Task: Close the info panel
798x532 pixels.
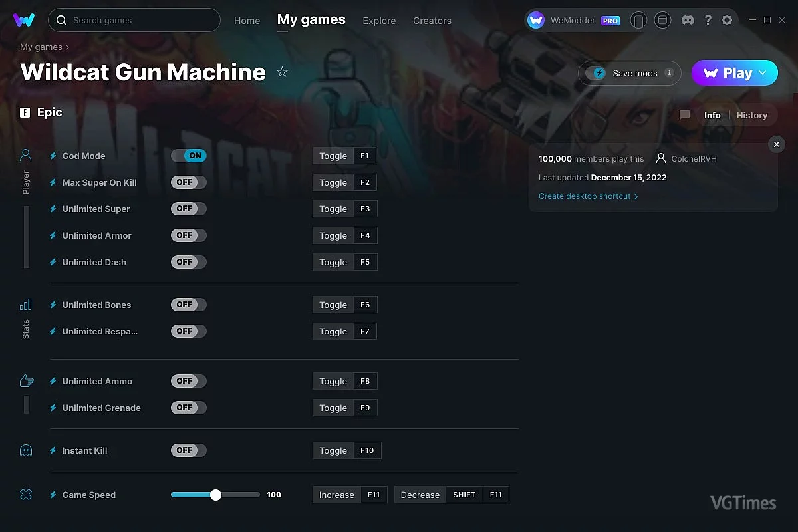Action: tap(777, 144)
